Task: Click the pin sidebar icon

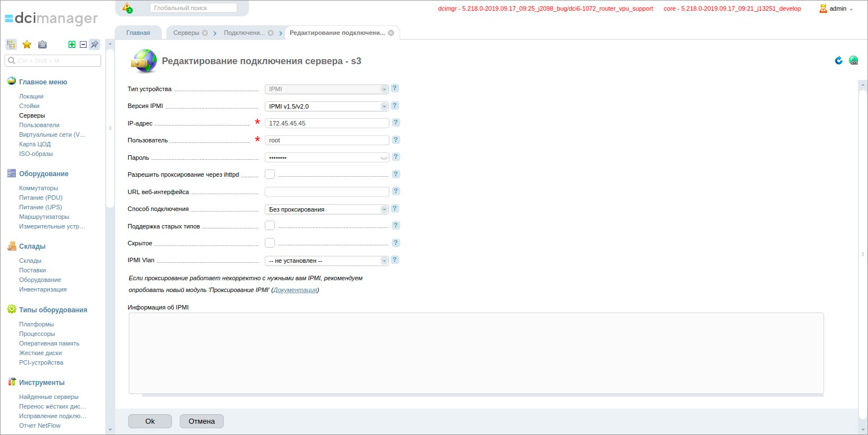Action: point(94,44)
